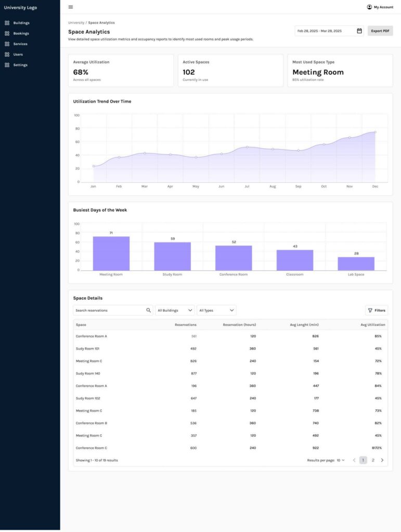Select Sudy Room 102 row
The image size is (401, 532).
point(230,398)
